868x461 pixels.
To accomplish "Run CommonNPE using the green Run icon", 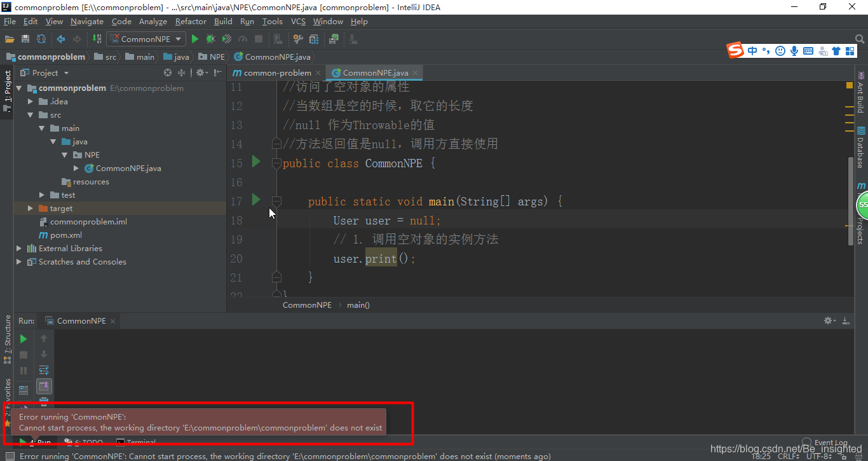I will coord(195,39).
